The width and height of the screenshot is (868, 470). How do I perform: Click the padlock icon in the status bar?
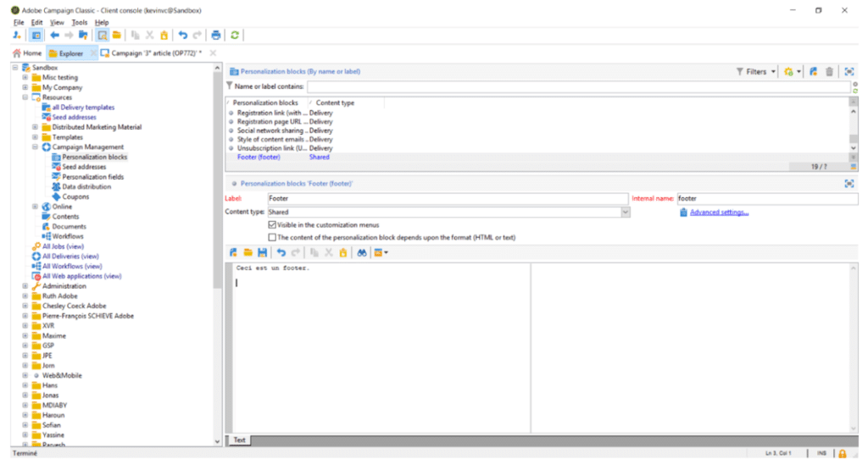point(843,454)
